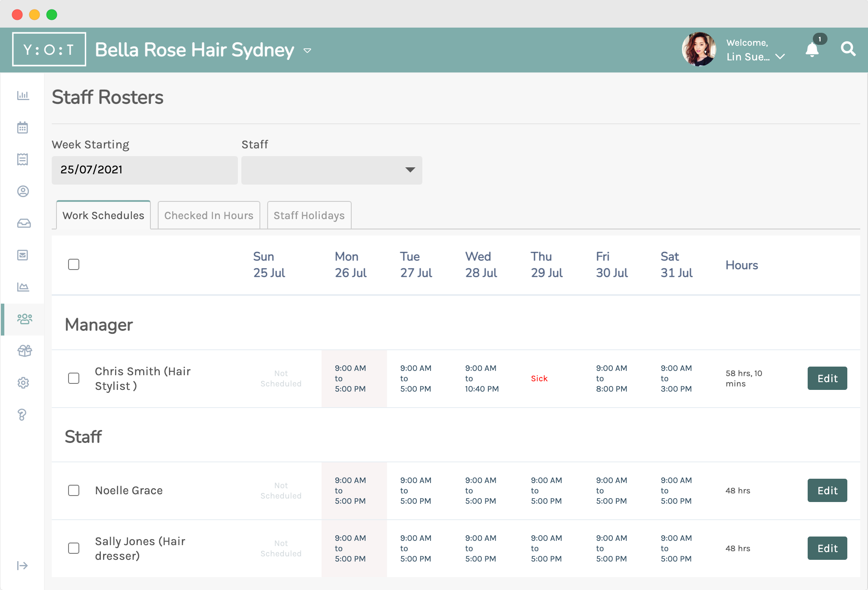Click Chris Smith's Saturday 3:00 PM shift

(676, 378)
